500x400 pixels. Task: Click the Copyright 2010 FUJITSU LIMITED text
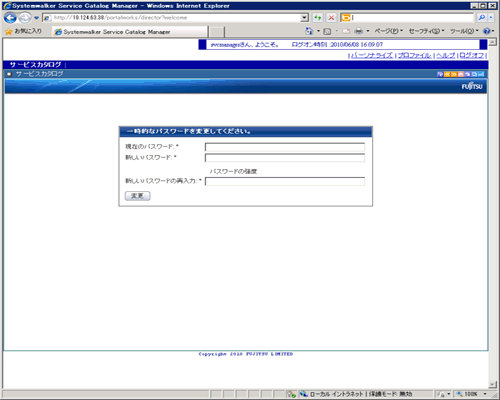pyautogui.click(x=246, y=354)
